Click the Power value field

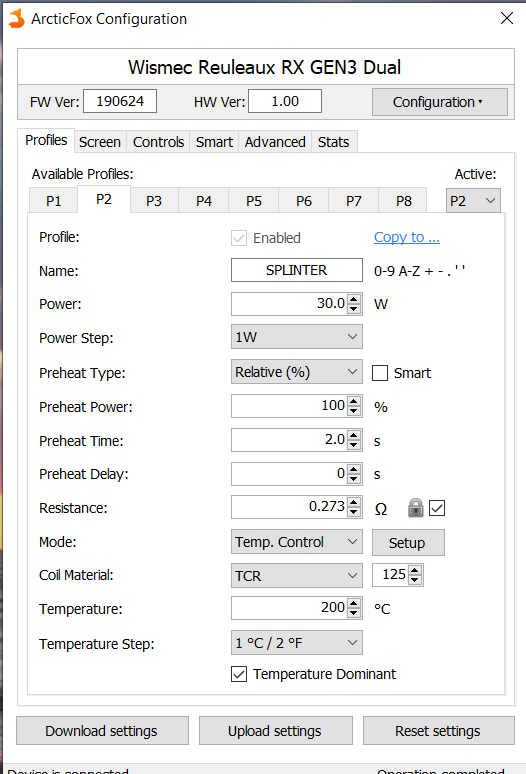(289, 304)
